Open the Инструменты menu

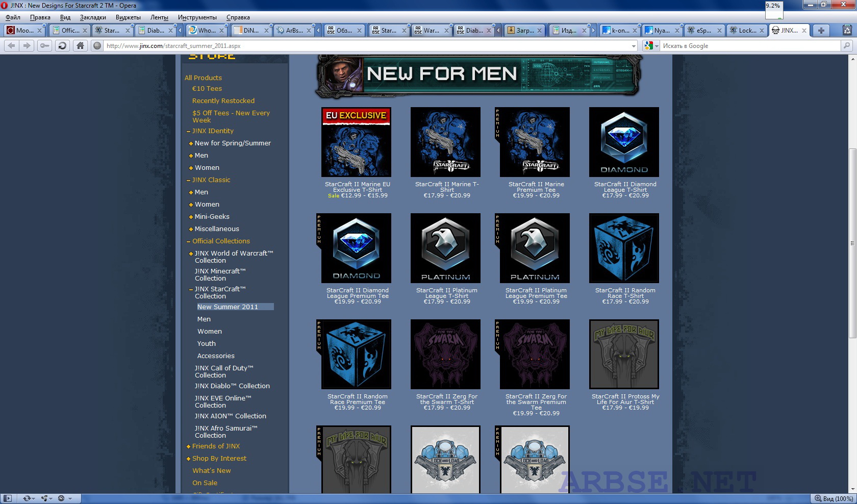[197, 17]
